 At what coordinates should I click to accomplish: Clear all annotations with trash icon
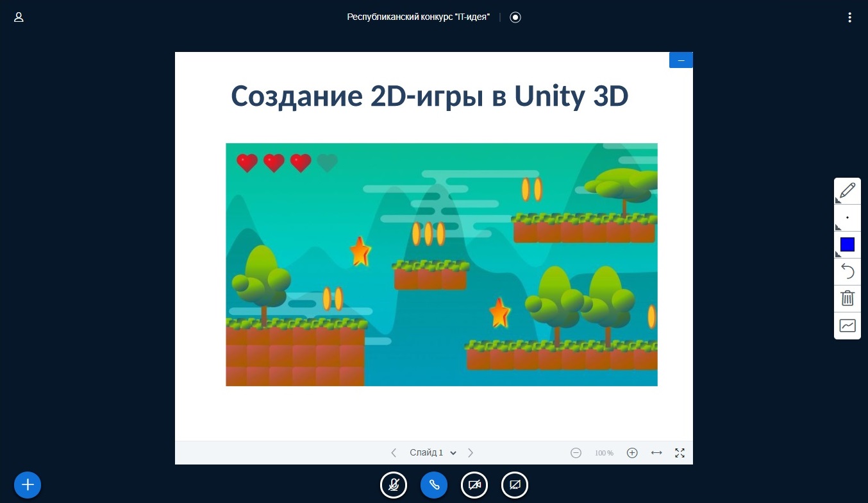point(847,298)
